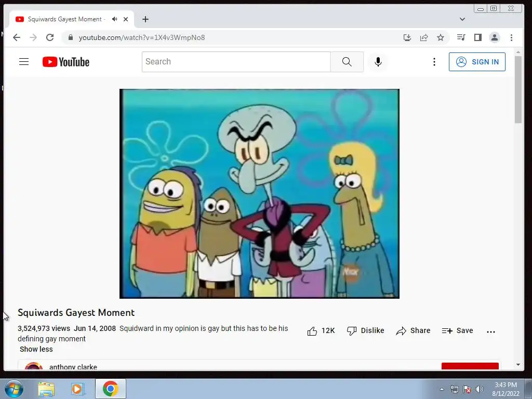Open tray network icon
This screenshot has width=532, height=399.
pos(454,389)
